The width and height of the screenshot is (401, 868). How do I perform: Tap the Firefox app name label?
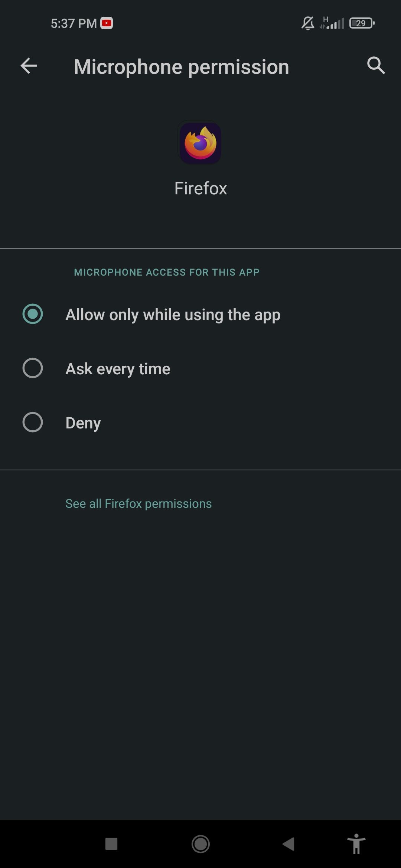(x=200, y=188)
